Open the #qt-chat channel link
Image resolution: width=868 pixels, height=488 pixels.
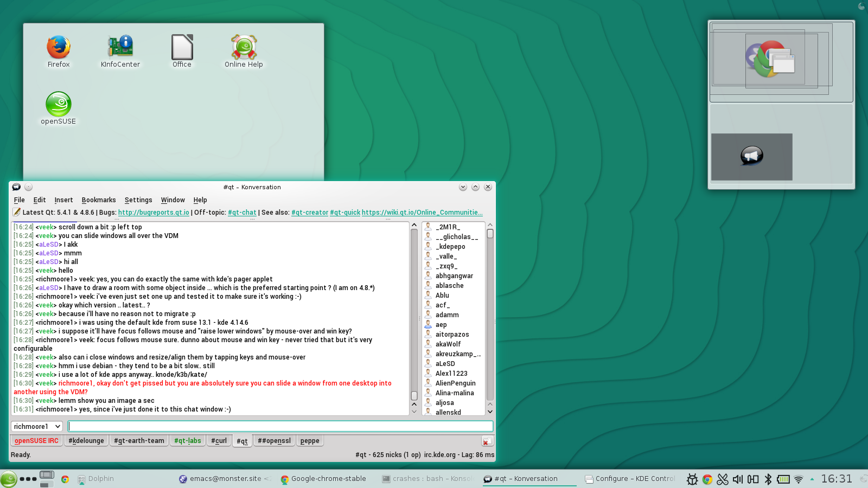pos(242,213)
